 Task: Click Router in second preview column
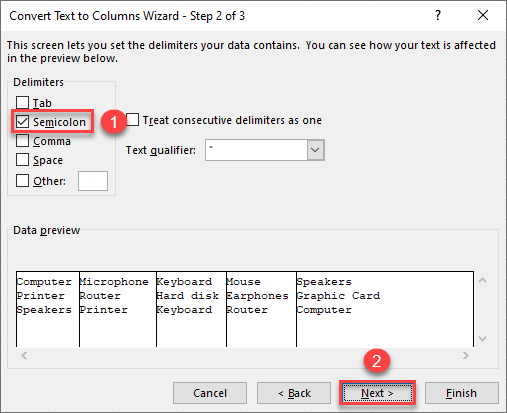[x=100, y=296]
